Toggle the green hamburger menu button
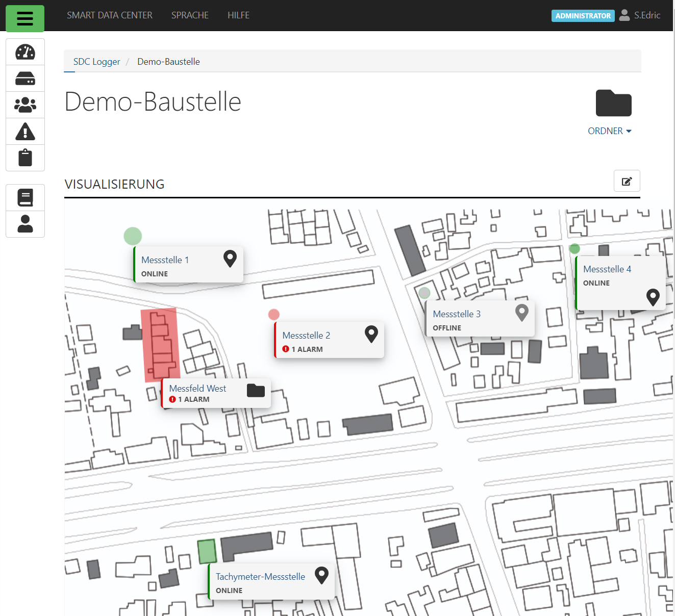 point(25,19)
